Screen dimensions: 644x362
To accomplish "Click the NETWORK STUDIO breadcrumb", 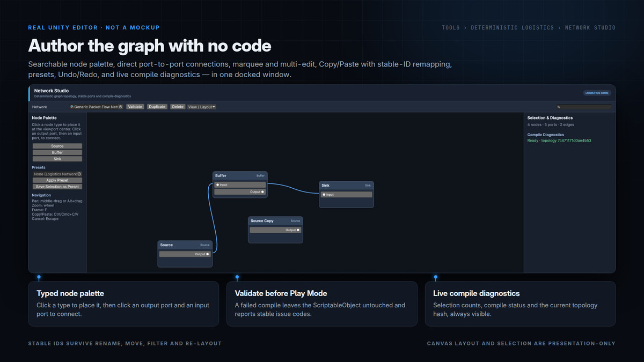I will tap(590, 27).
